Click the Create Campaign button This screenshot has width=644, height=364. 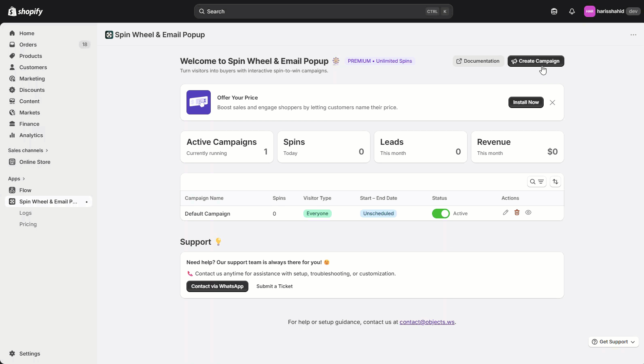536,61
